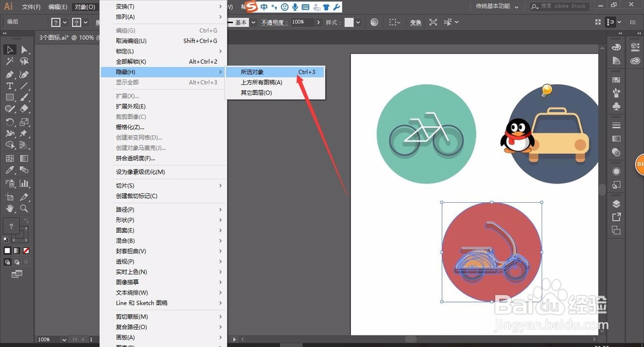Click the Adobe Stock search field
644x347 pixels.
tap(560, 6)
